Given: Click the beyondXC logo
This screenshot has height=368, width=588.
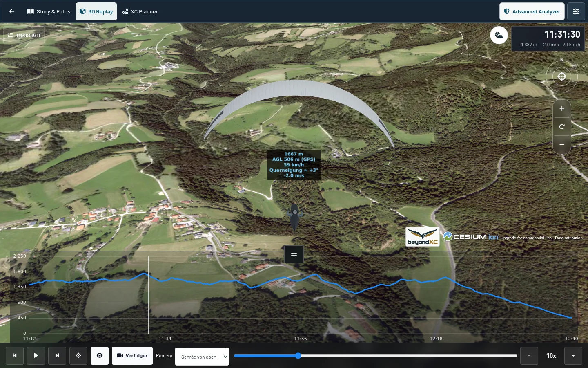Looking at the screenshot, I should pyautogui.click(x=423, y=237).
